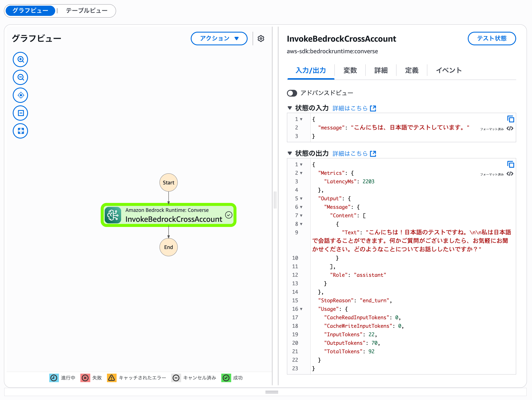Click the success checkmark on InvokeBedrockCrossAccount node

point(229,215)
